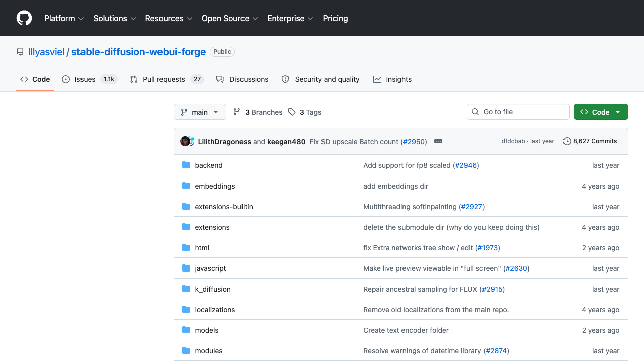644x362 pixels.
Task: Open the green Code dropdown button
Action: (601, 112)
